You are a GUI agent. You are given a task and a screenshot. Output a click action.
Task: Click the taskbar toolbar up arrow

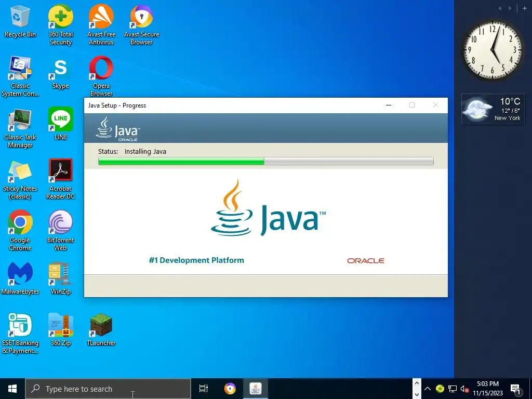click(x=417, y=383)
